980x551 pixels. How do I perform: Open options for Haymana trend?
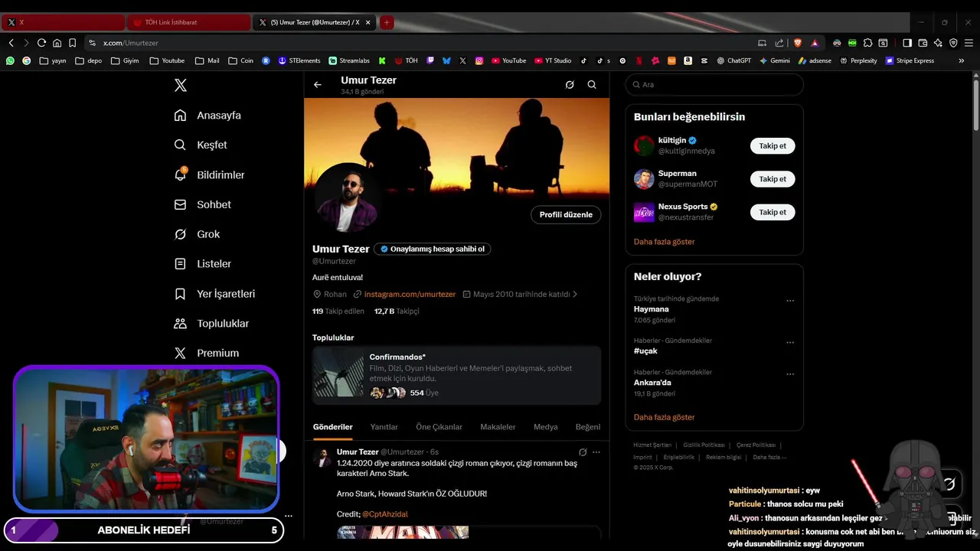[790, 301]
